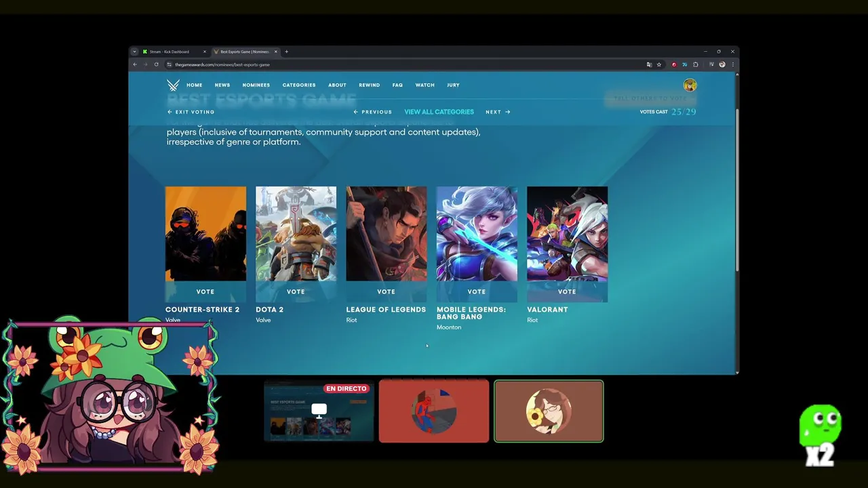The image size is (868, 488).
Task: Click the COUNTER-STRIKE 2 title text
Action: [202, 310]
